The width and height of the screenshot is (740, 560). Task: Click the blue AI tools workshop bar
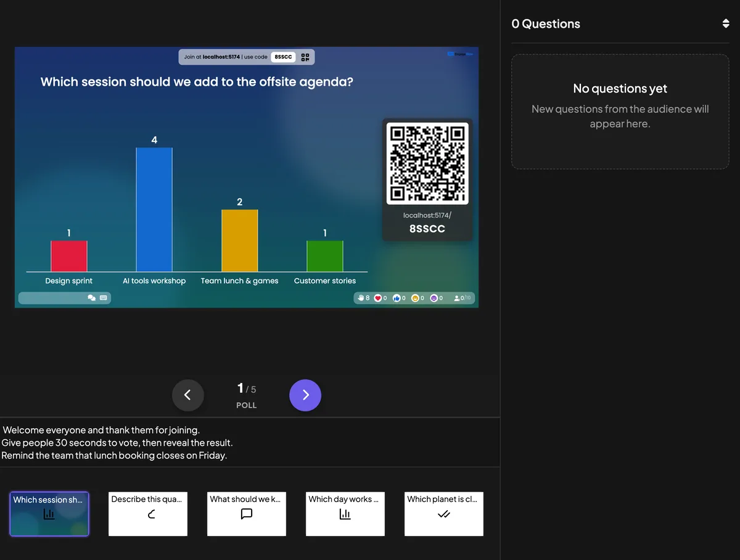pos(154,210)
